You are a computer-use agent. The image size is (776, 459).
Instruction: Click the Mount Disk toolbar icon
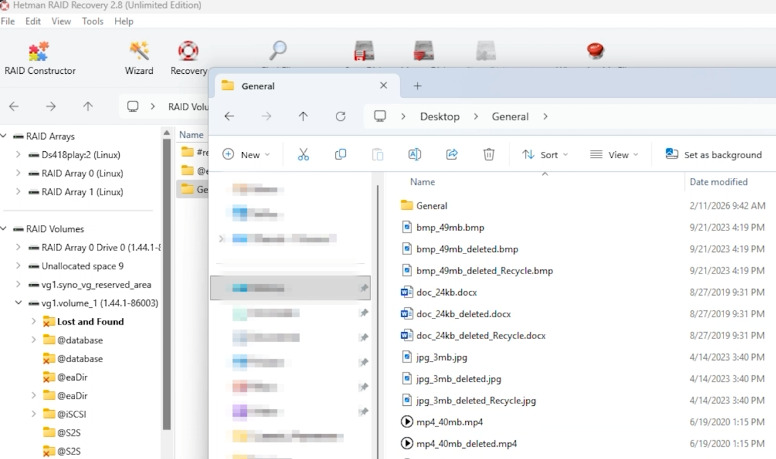(424, 51)
